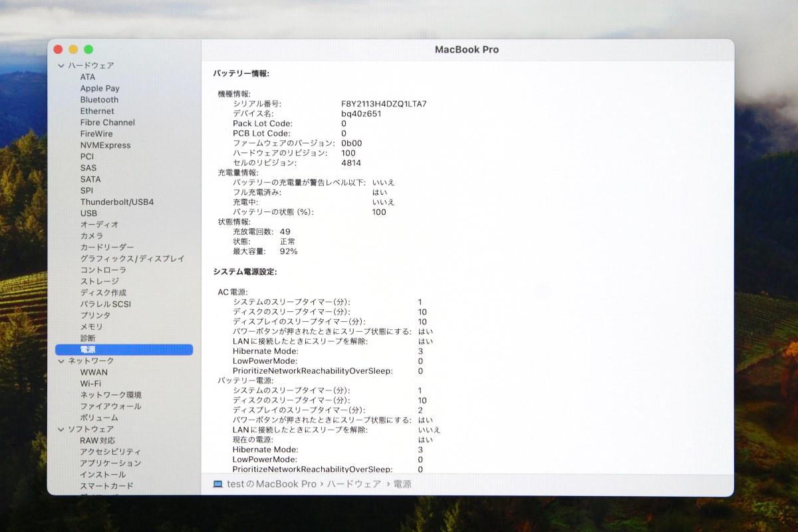Click the フル充電済み row

click(310, 192)
